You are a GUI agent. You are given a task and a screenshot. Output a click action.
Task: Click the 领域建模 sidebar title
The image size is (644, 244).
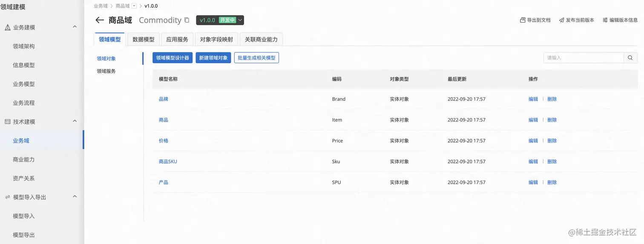point(13,7)
